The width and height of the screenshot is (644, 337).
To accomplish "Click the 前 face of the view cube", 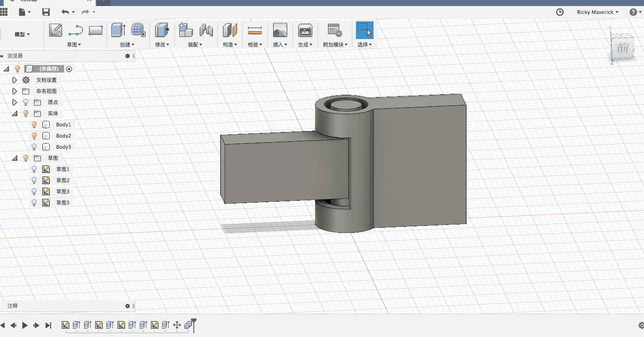I will pyautogui.click(x=623, y=47).
